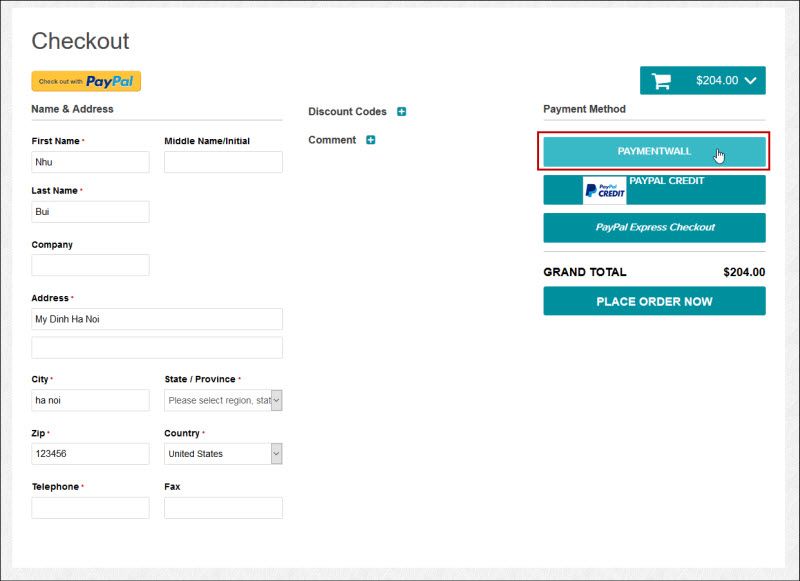
Task: Check out with PayPal button
Action: (x=86, y=81)
